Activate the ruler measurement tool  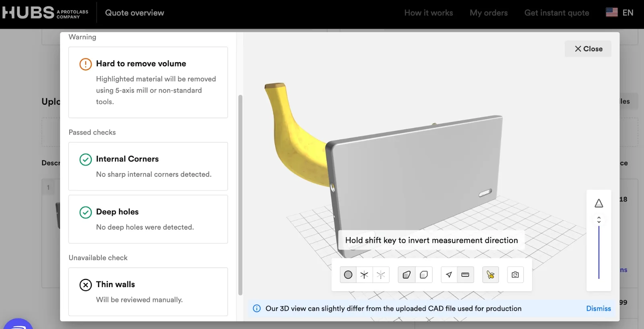tap(465, 275)
